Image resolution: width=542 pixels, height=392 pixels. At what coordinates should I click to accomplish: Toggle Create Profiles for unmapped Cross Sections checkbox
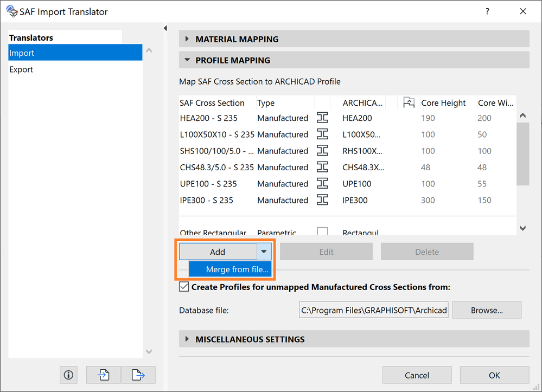[184, 287]
